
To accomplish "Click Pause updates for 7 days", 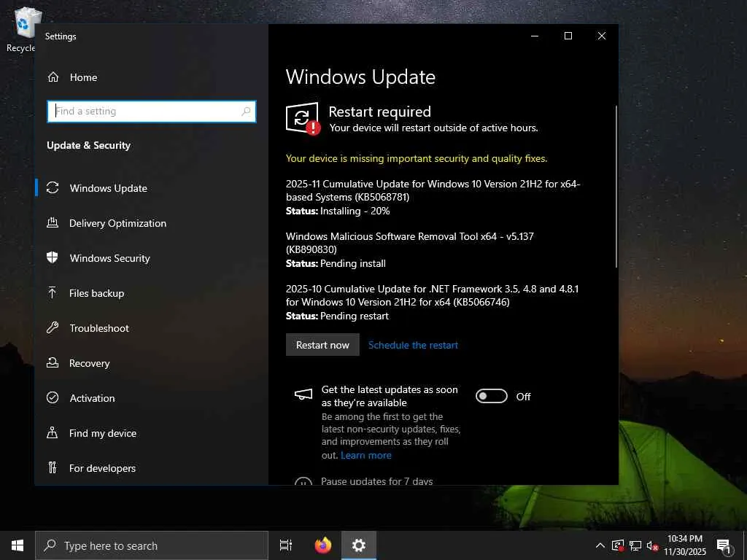I will pos(377,481).
